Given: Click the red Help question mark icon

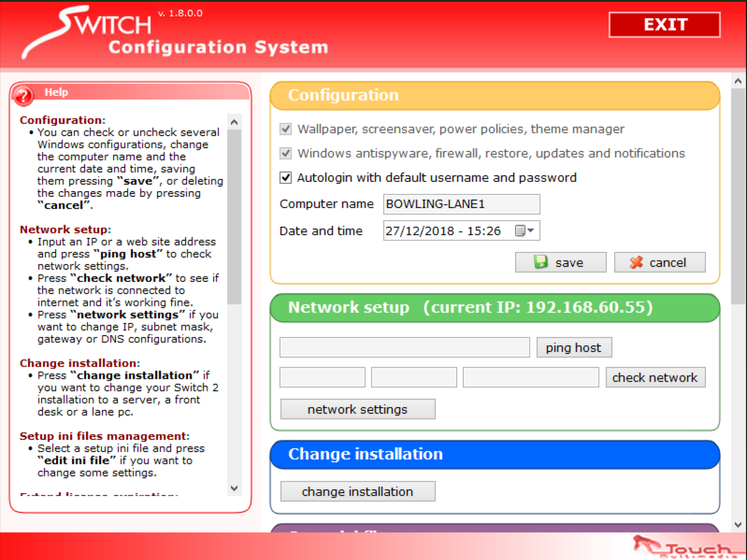Looking at the screenshot, I should [x=23, y=95].
